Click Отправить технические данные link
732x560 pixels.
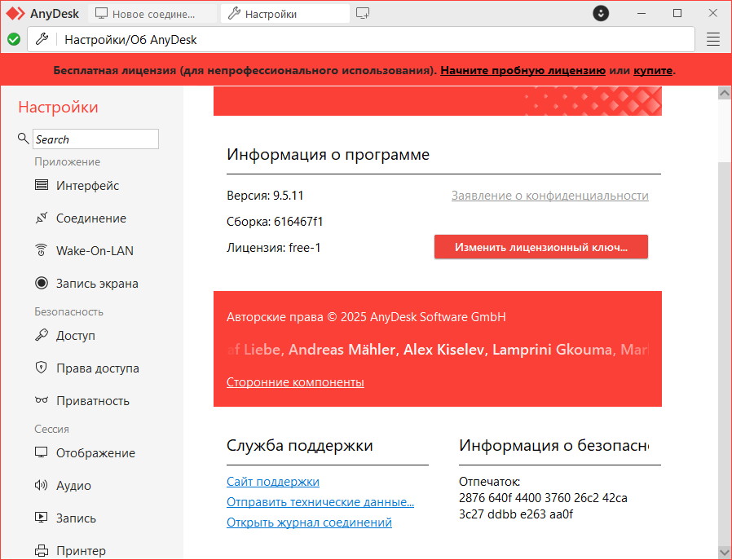(x=320, y=502)
